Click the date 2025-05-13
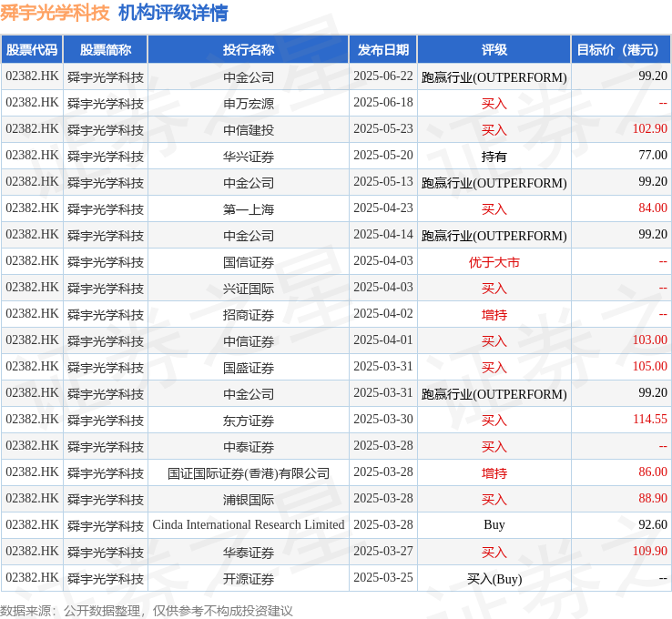The width and height of the screenshot is (672, 619). 383,182
